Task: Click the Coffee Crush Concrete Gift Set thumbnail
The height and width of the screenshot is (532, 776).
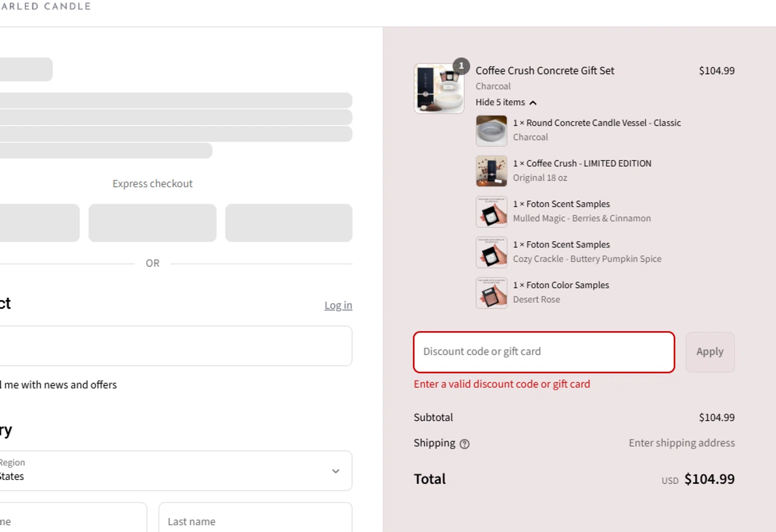Action: point(439,88)
